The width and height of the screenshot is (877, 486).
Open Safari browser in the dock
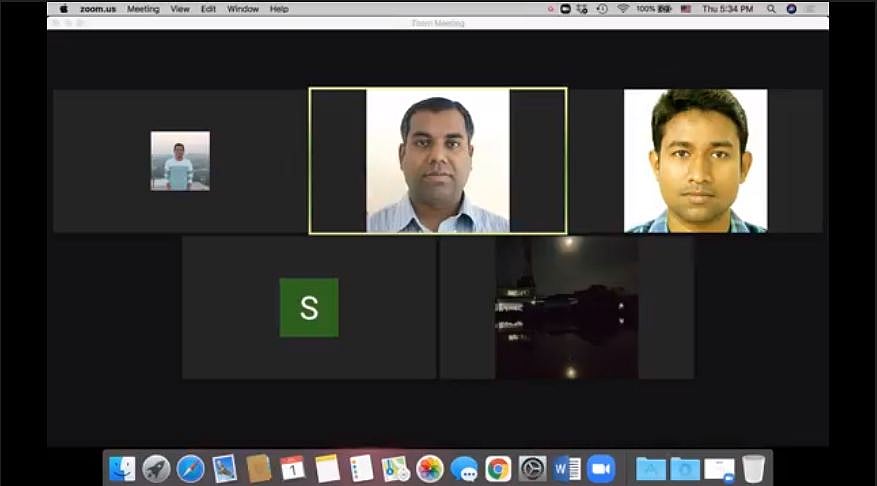(190, 468)
